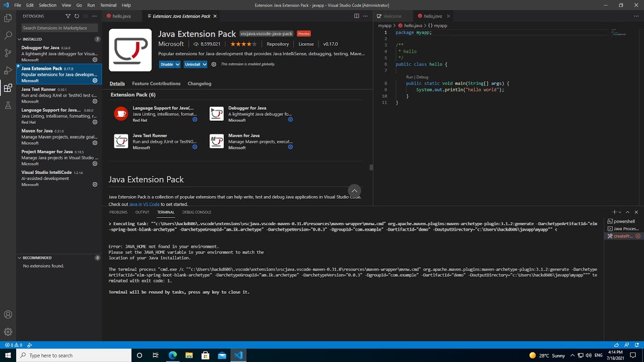
Task: Switch to the PROBLEMS panel tab
Action: point(118,212)
